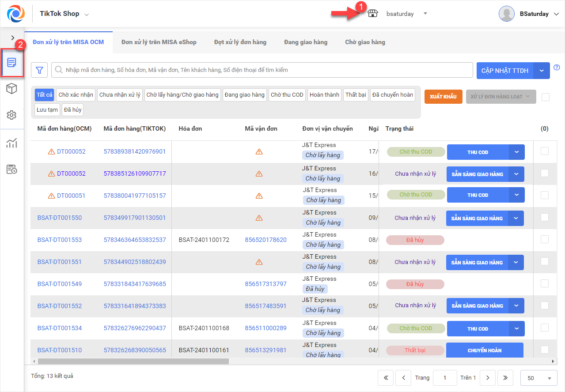Open order link BSAT-DT001550
This screenshot has width=565, height=392.
click(x=59, y=218)
